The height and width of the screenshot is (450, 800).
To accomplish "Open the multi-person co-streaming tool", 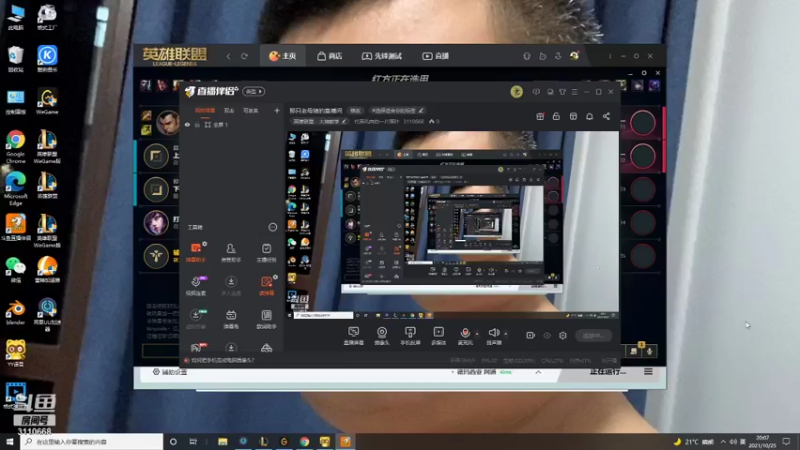I will click(x=231, y=286).
